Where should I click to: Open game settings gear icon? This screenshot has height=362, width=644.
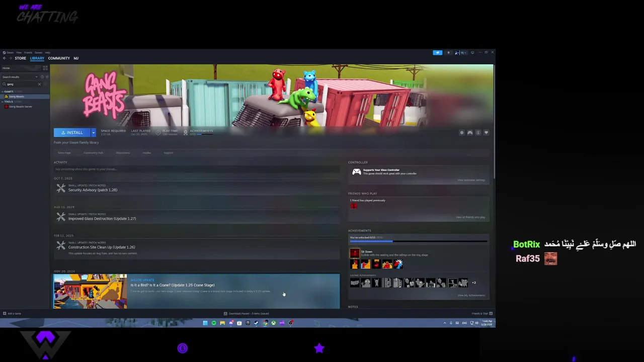coord(462,133)
